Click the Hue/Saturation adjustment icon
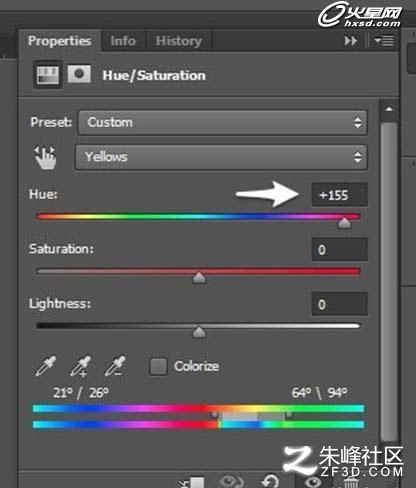 click(48, 75)
